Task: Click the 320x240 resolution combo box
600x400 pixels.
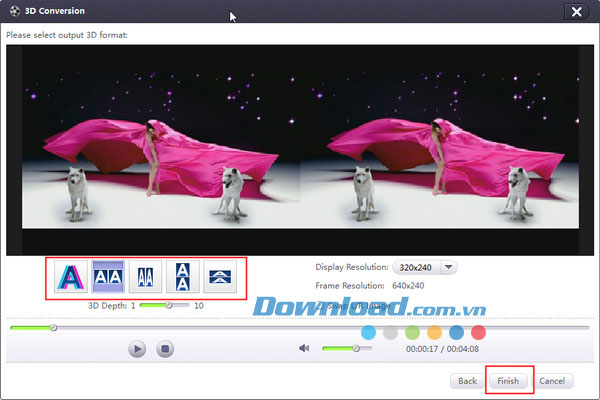Action: coord(425,267)
